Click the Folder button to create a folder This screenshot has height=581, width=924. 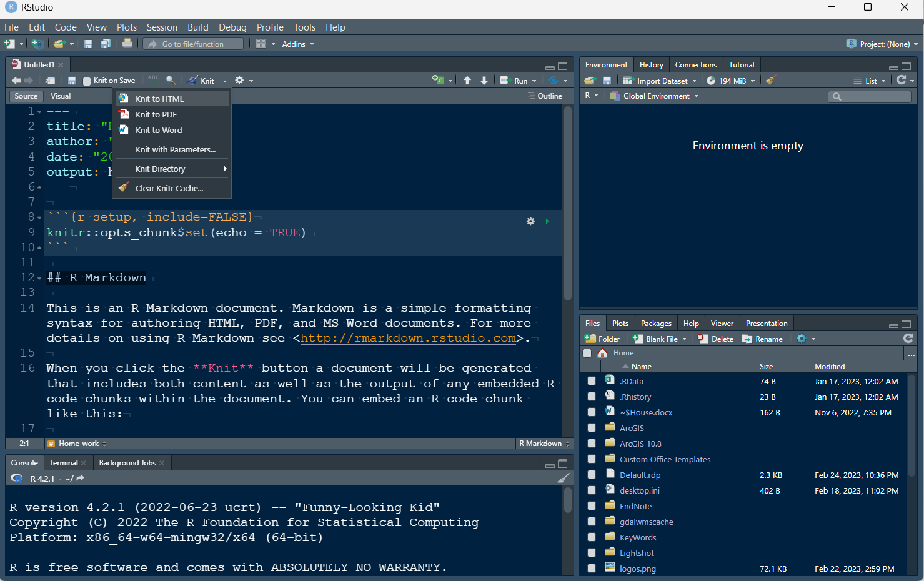coord(602,339)
